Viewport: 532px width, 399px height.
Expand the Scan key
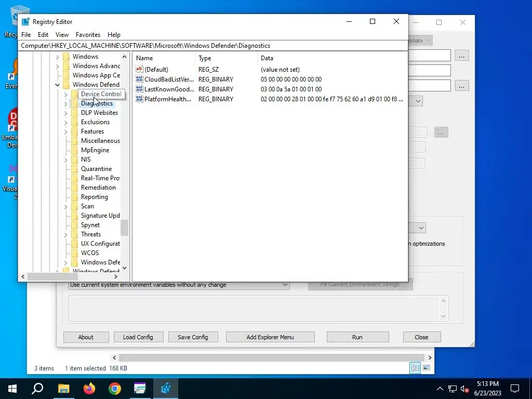pos(66,207)
